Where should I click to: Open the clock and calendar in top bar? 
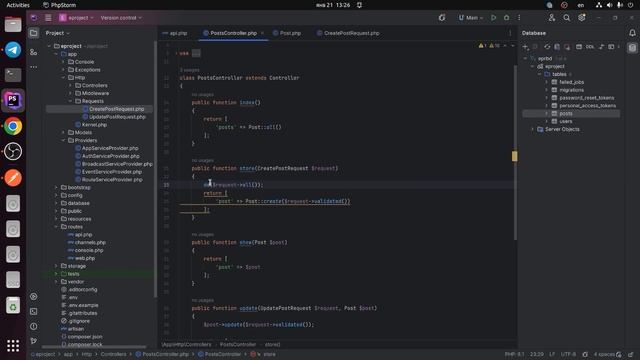tap(333, 5)
